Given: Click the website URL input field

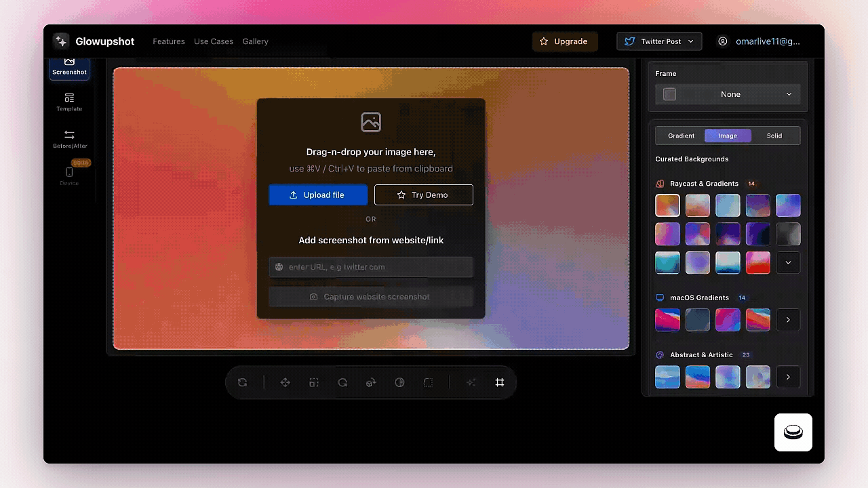Looking at the screenshot, I should click(x=371, y=267).
